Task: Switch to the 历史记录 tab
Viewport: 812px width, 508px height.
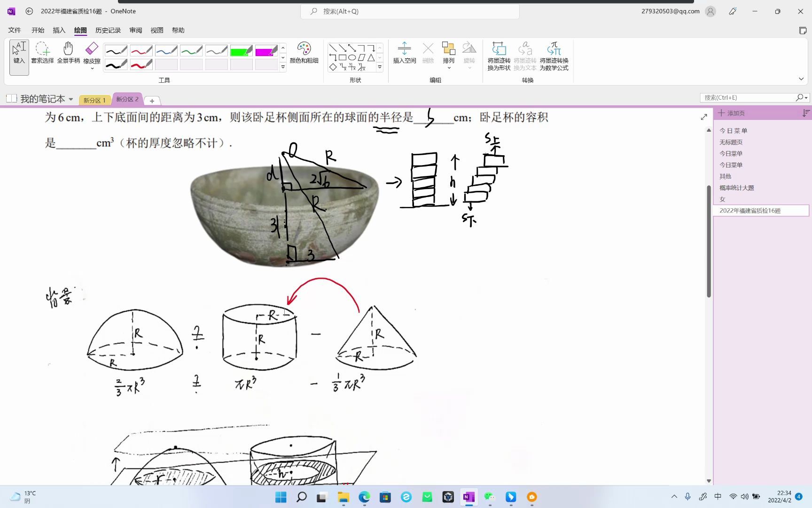Action: click(x=108, y=30)
